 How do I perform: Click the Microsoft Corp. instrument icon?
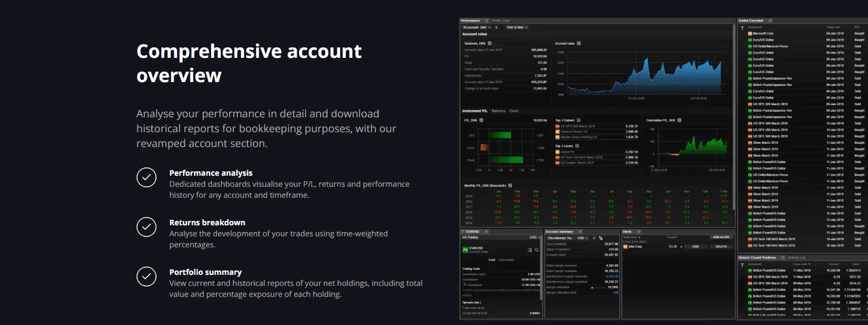[750, 34]
